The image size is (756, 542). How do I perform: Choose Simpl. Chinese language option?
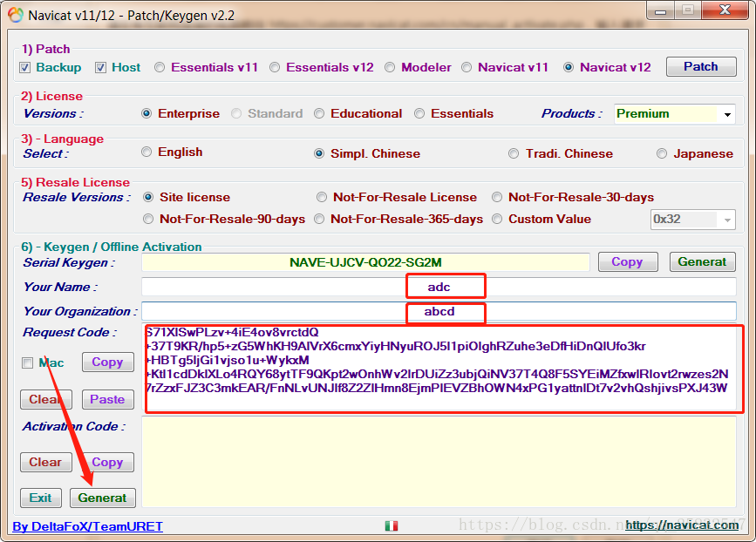click(x=319, y=153)
